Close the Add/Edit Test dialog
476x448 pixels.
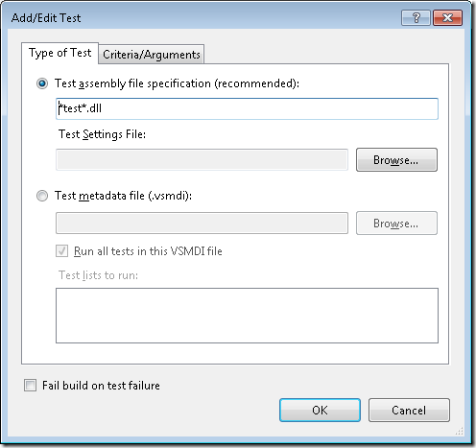point(447,17)
